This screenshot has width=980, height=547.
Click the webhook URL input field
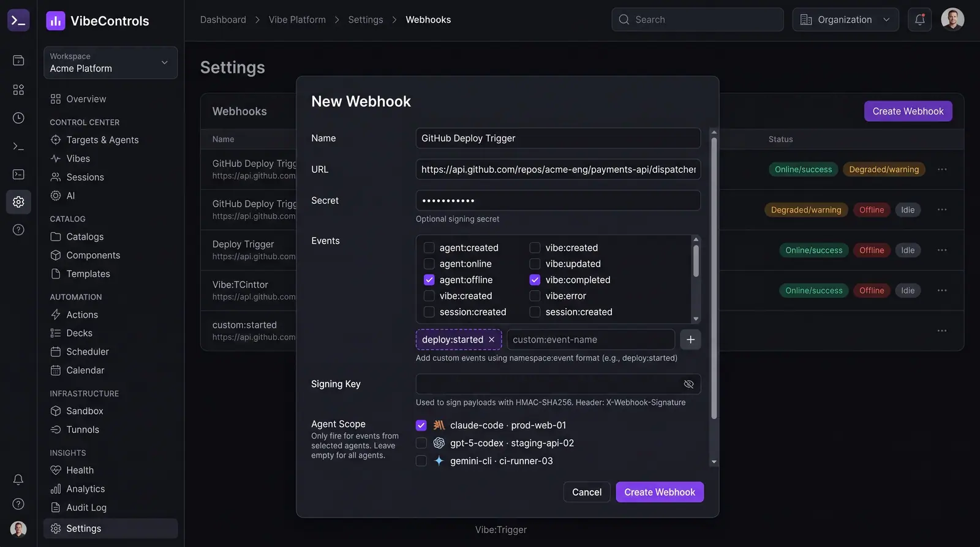pyautogui.click(x=558, y=170)
